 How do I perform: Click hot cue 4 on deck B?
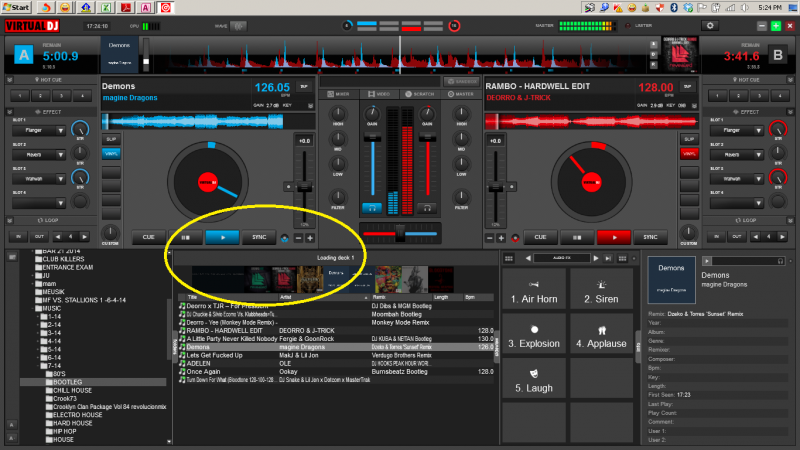[780, 96]
